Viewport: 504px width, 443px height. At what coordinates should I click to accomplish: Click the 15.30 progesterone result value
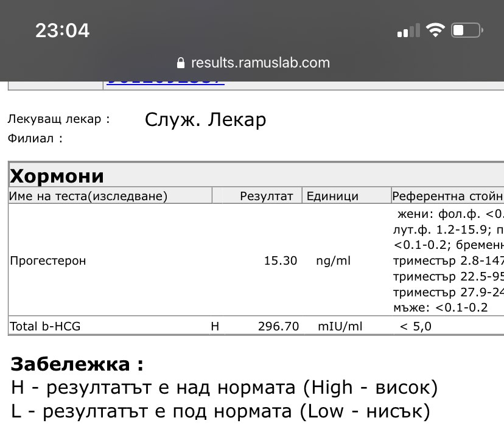tap(281, 260)
